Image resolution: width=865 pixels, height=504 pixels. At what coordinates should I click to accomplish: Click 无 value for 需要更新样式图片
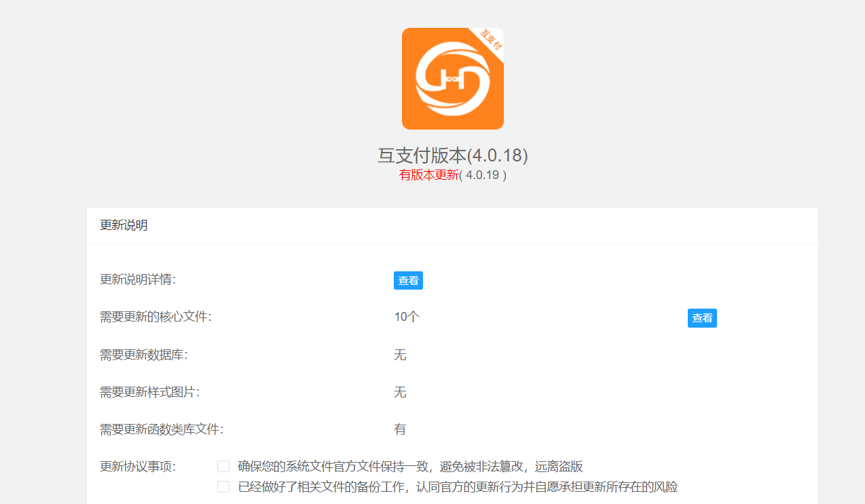(400, 392)
